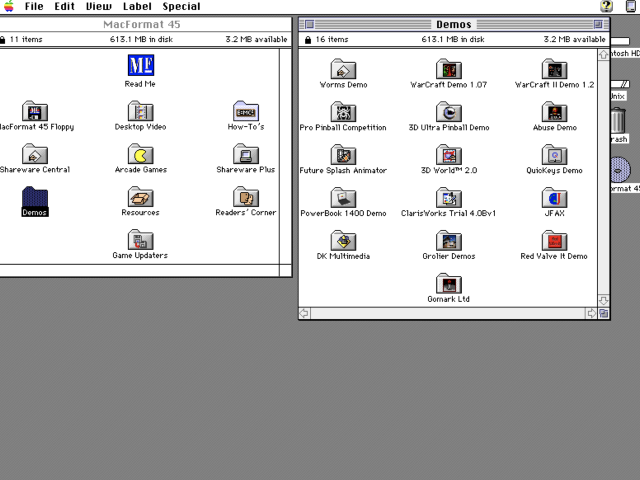The image size is (640, 480).
Task: Click "613.1 MB in disk" in MacFormat 45 window
Action: pos(141,40)
